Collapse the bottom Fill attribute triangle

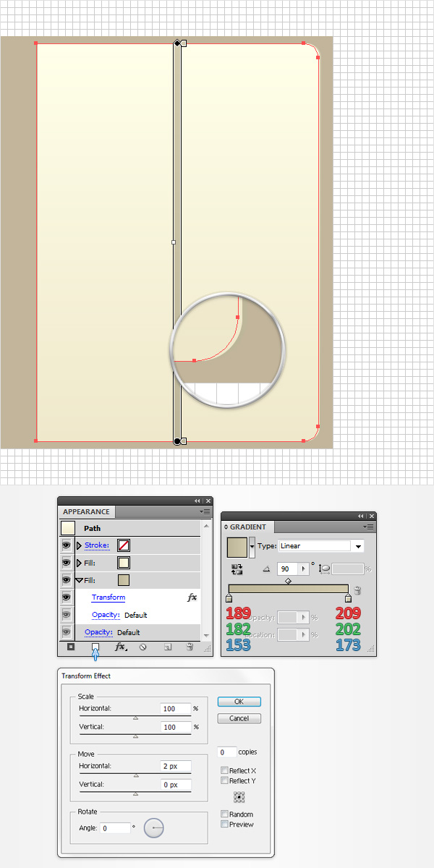point(79,580)
